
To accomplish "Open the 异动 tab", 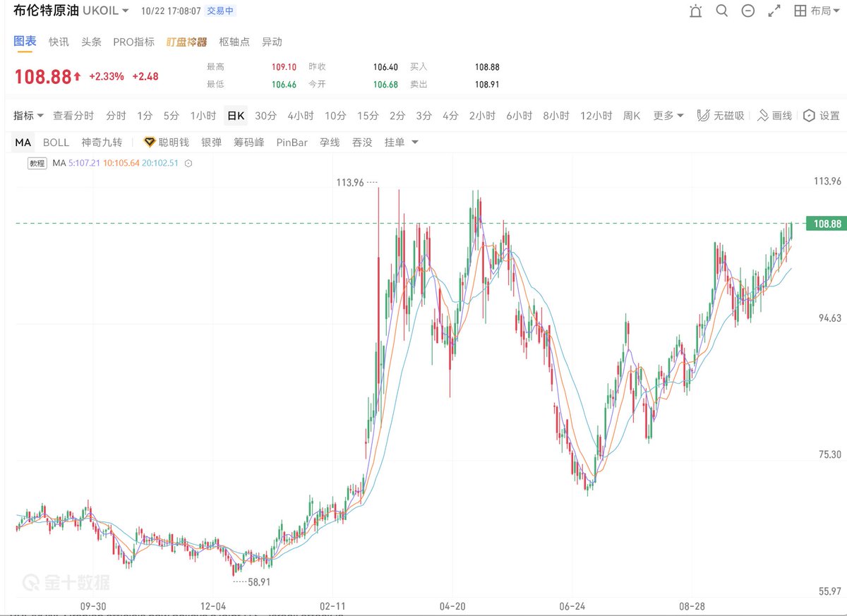I will pos(272,42).
